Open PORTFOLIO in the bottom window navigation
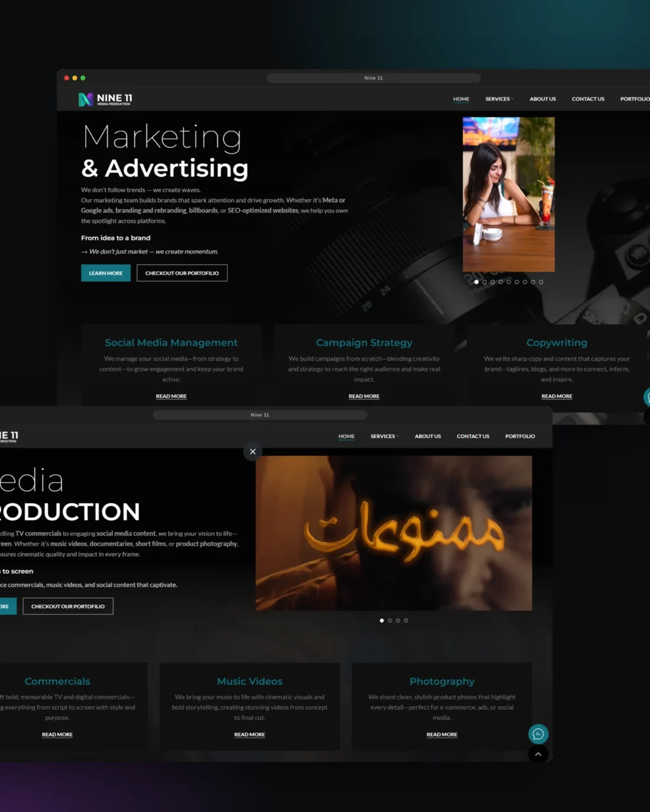650x812 pixels. click(520, 436)
